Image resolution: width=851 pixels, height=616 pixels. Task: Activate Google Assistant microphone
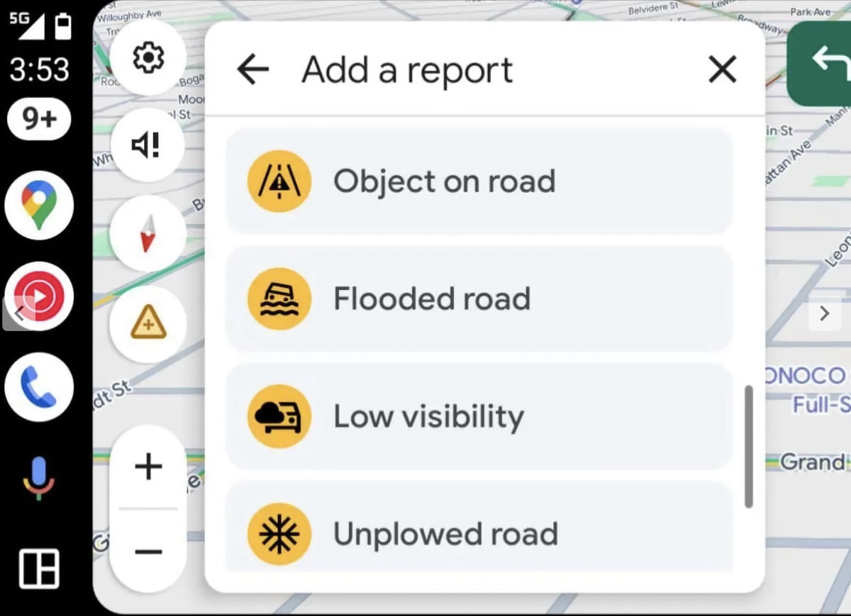[x=38, y=478]
